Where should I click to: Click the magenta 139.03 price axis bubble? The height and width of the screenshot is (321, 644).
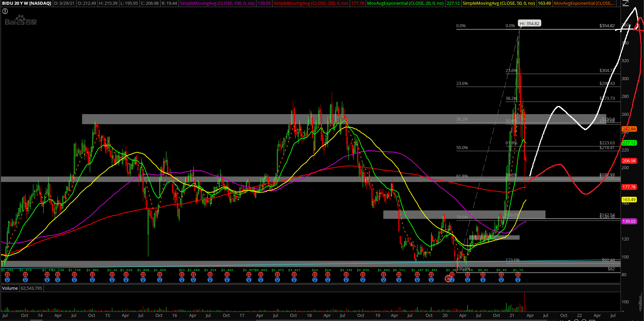629,221
